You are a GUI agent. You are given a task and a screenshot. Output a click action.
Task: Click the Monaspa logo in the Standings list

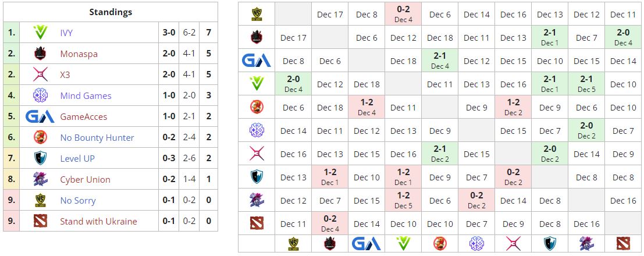(x=40, y=54)
